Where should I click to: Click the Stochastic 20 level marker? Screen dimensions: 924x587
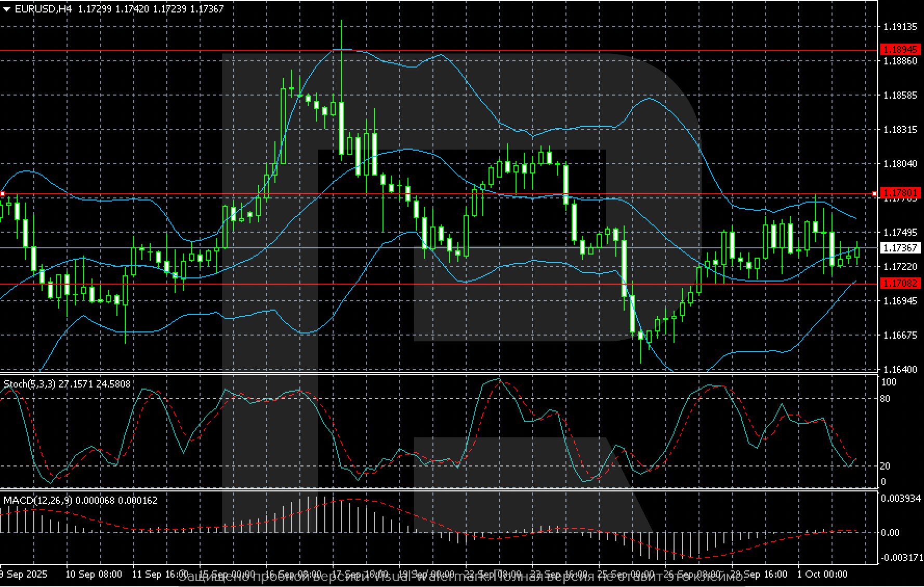[885, 466]
